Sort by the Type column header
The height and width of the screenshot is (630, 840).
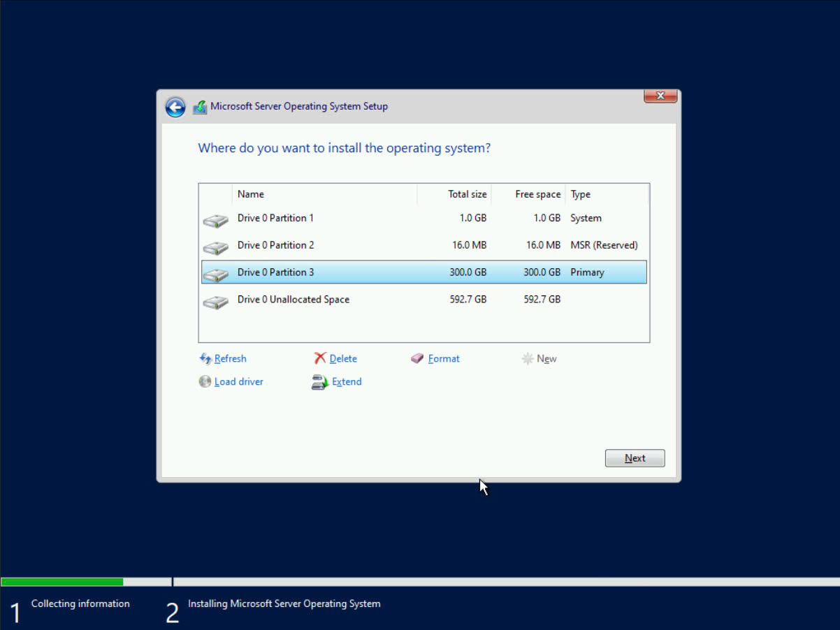point(607,194)
